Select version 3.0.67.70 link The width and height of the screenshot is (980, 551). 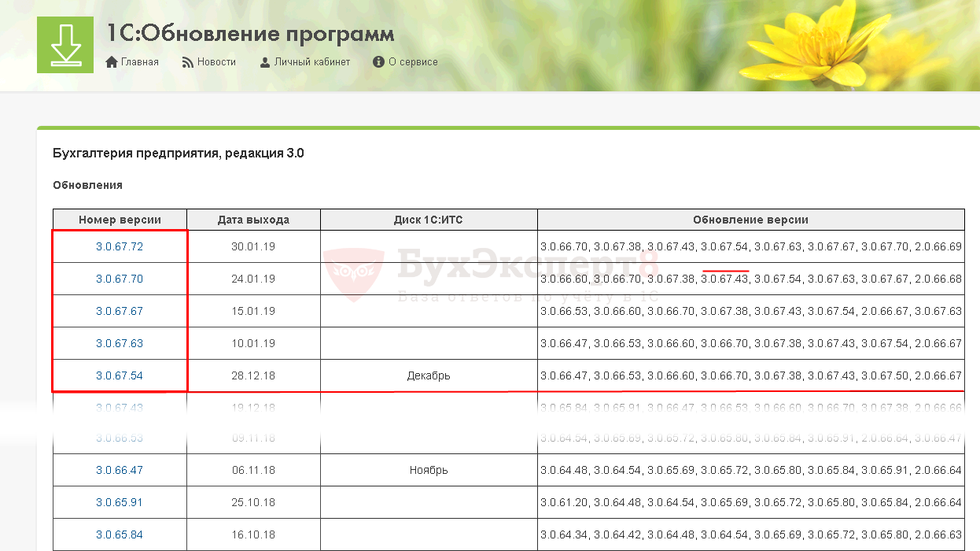[x=120, y=279]
